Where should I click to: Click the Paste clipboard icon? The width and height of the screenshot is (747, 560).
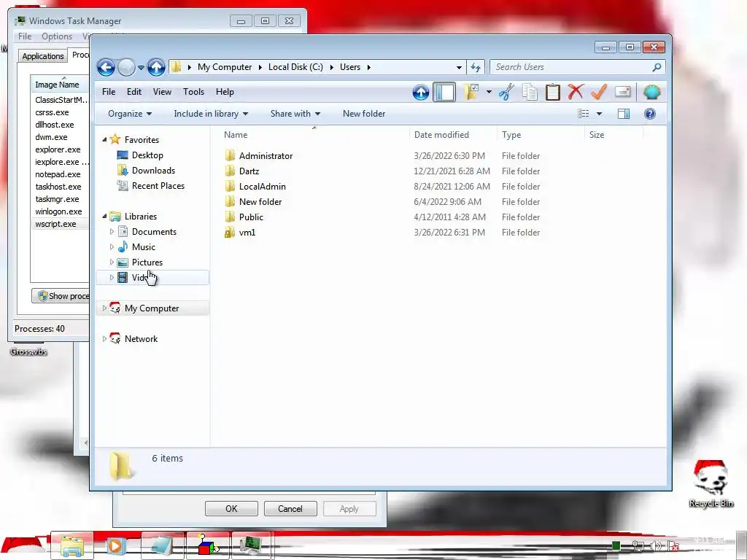point(553,92)
